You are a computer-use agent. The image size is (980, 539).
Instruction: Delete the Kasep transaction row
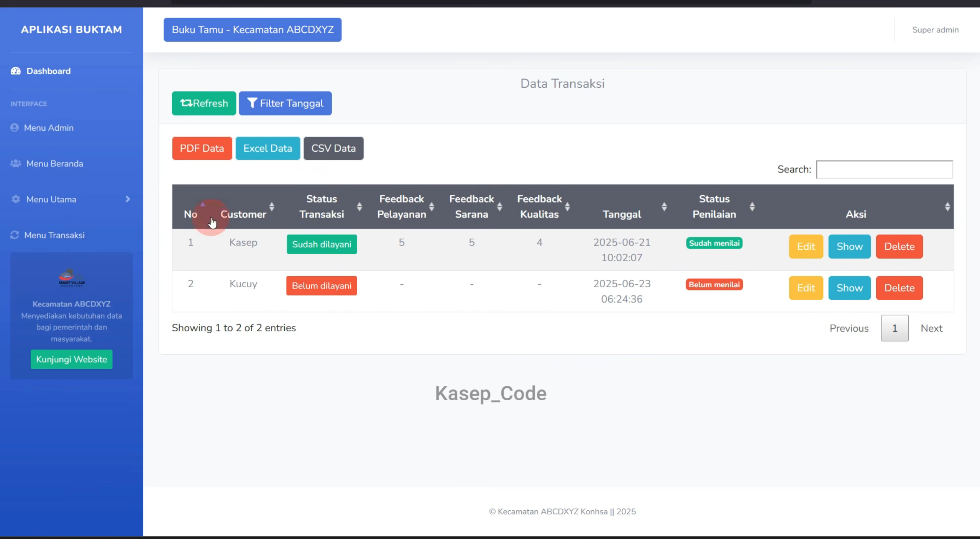point(899,246)
